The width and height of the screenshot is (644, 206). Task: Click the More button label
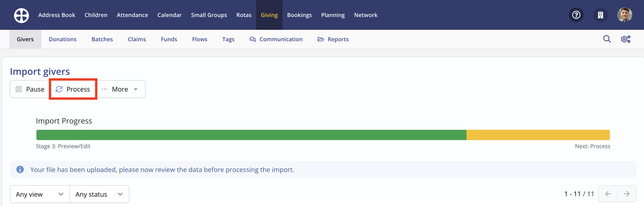click(x=120, y=89)
